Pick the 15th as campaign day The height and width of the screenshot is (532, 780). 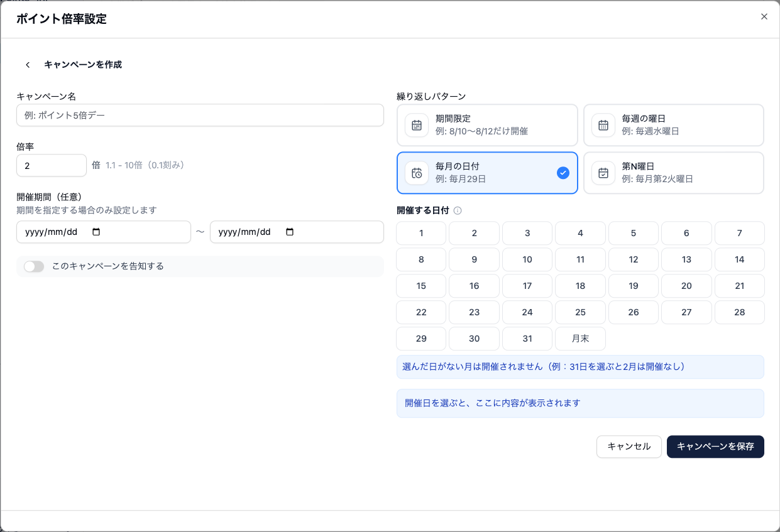pos(421,286)
